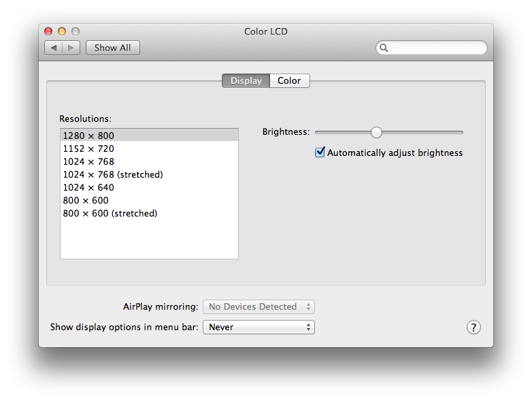Close the Color LCD window
532x401 pixels.
[x=48, y=31]
